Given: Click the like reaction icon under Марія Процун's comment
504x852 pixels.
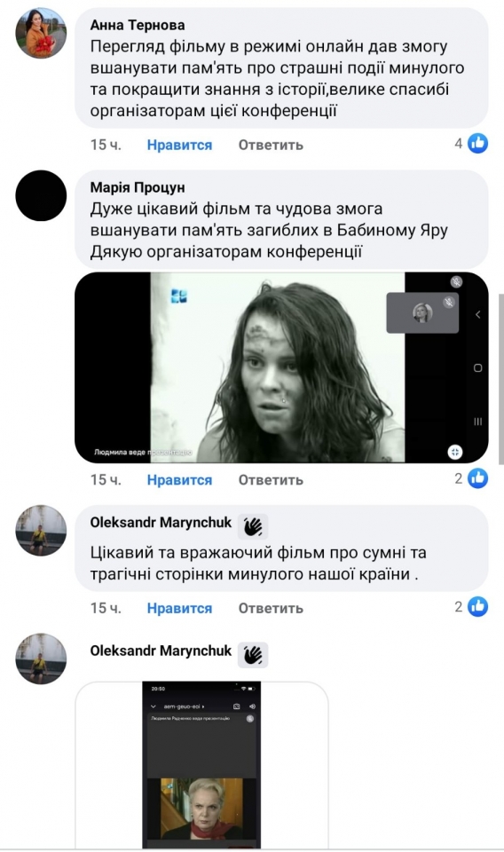Looking at the screenshot, I should pyautogui.click(x=478, y=478).
